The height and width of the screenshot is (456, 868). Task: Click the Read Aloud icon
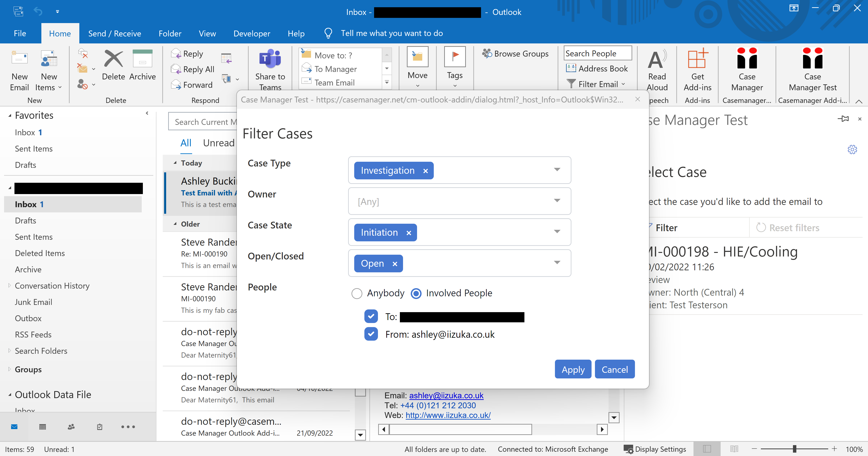[x=657, y=59]
